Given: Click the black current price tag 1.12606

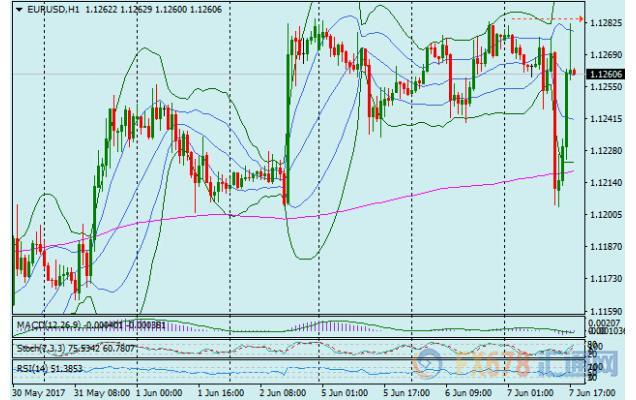Looking at the screenshot, I should point(607,74).
